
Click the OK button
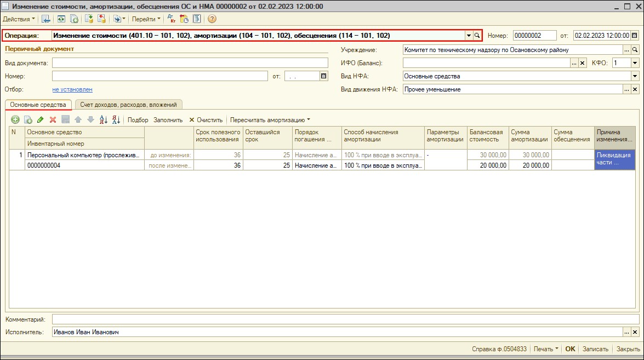click(x=570, y=349)
